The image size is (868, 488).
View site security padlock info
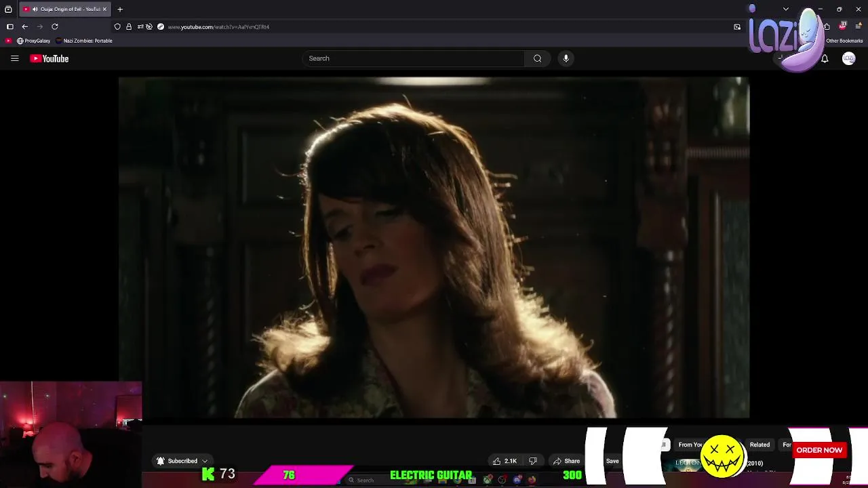[129, 26]
